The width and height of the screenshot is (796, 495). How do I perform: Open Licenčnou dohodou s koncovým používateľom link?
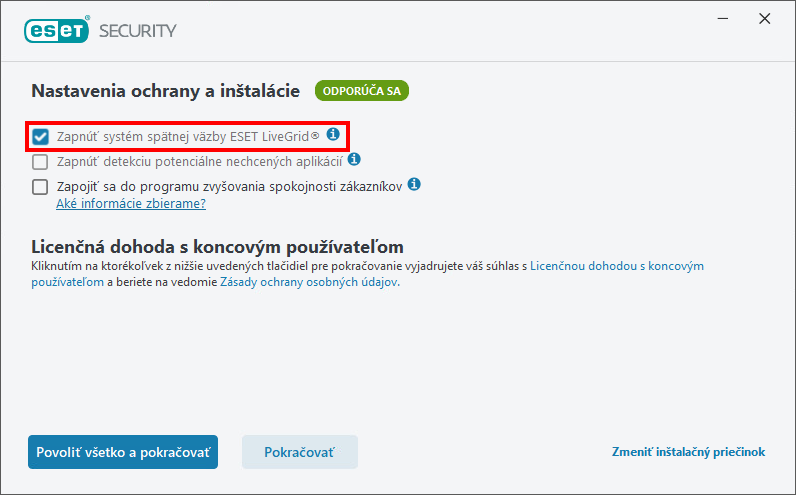click(617, 266)
